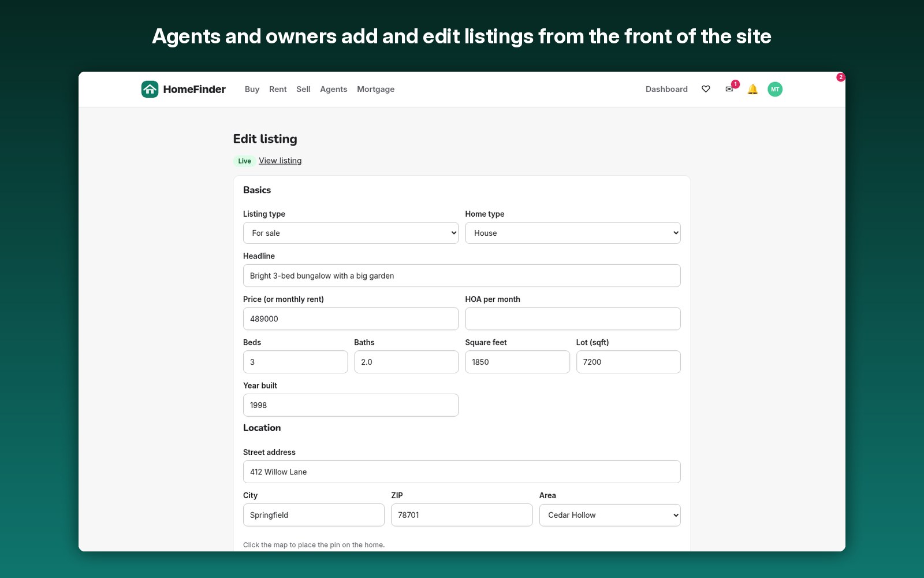Focus the Headline input field

[x=462, y=276]
